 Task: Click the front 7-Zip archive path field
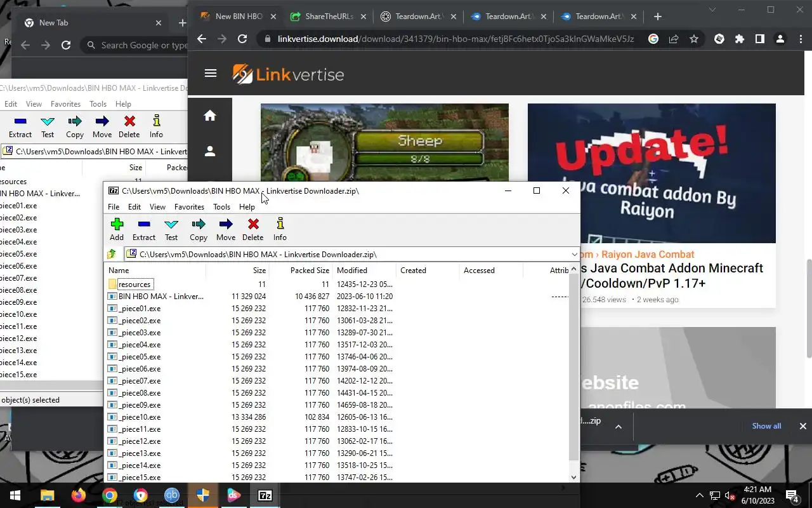coord(352,254)
